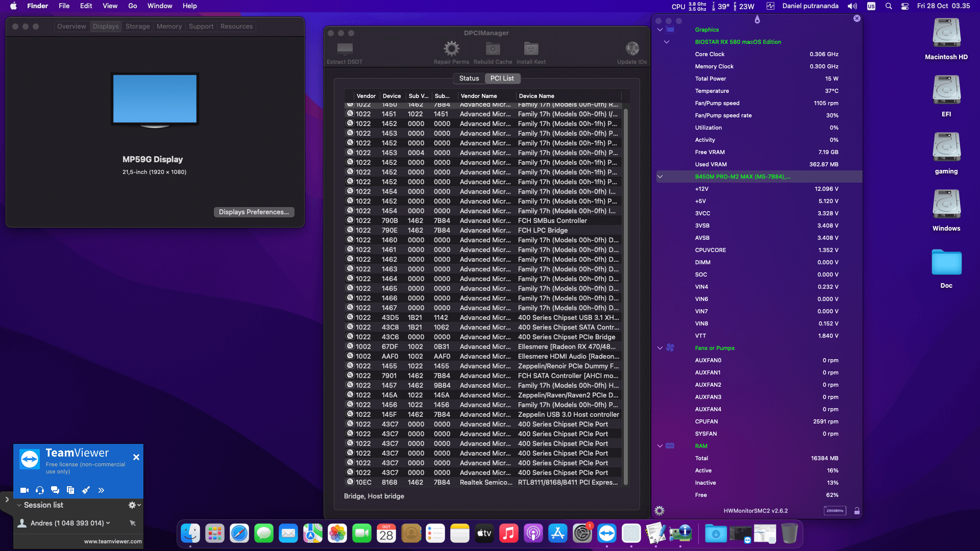Screen dimensions: 980x551
Task: Open the Resources tab
Action: click(x=237, y=27)
